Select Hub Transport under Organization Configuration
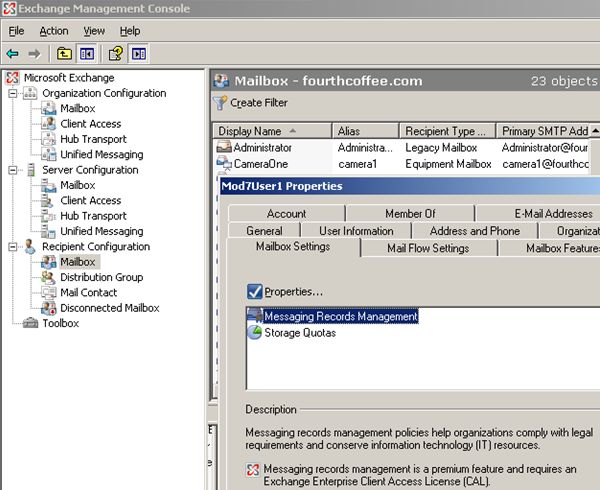The image size is (600, 490). pos(93,139)
